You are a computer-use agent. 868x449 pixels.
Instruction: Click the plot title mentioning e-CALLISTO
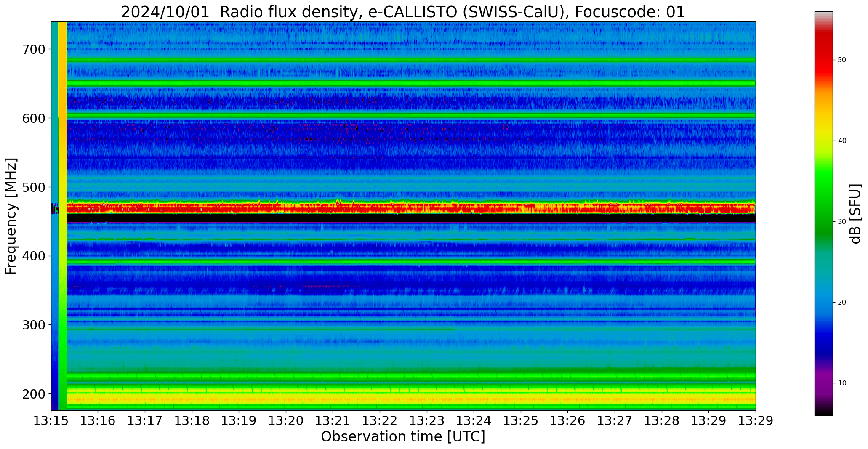(403, 12)
